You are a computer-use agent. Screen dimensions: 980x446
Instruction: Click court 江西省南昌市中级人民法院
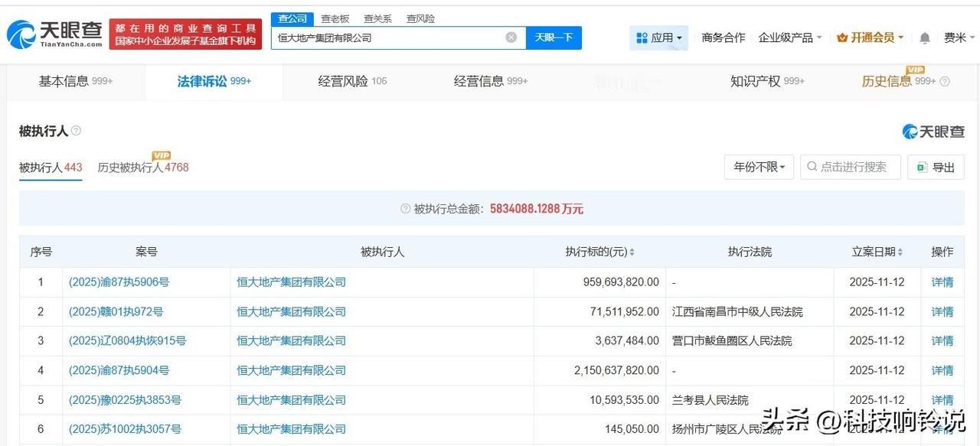737,311
